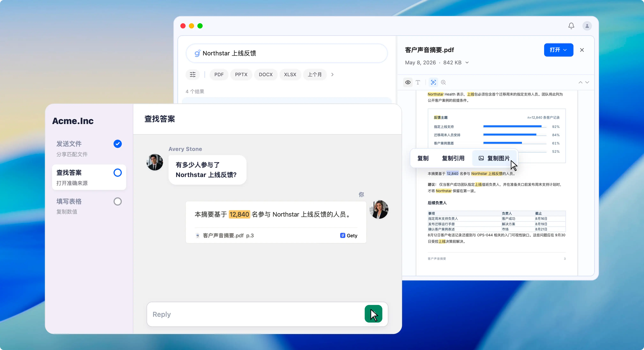Click the Northstar 上线反馈 search field

(x=287, y=53)
